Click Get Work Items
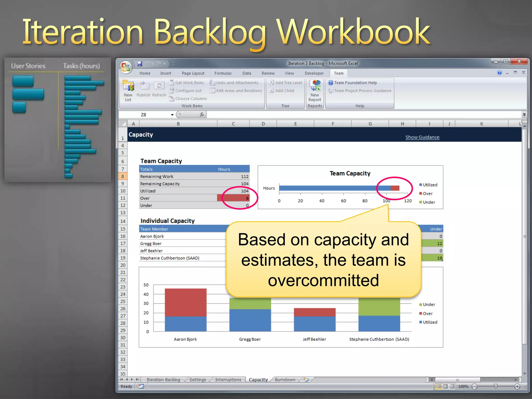 (x=187, y=83)
